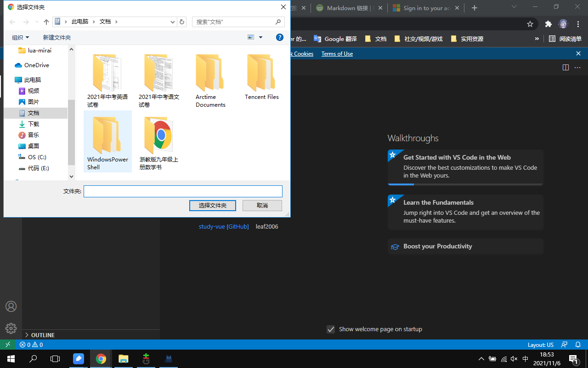Click the dialog help question mark icon
Screen dimensions: 588x368
(279, 37)
